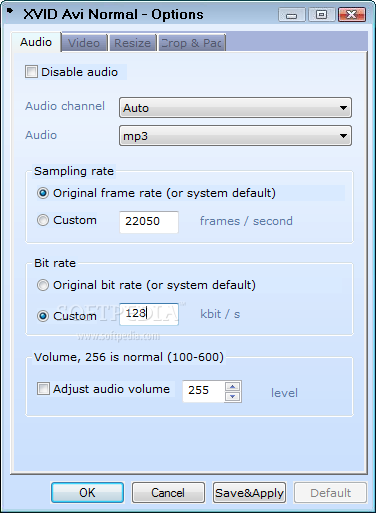Screen dimensions: 376x513
Task: Select Original frame rate sampling option
Action: pyautogui.click(x=43, y=193)
